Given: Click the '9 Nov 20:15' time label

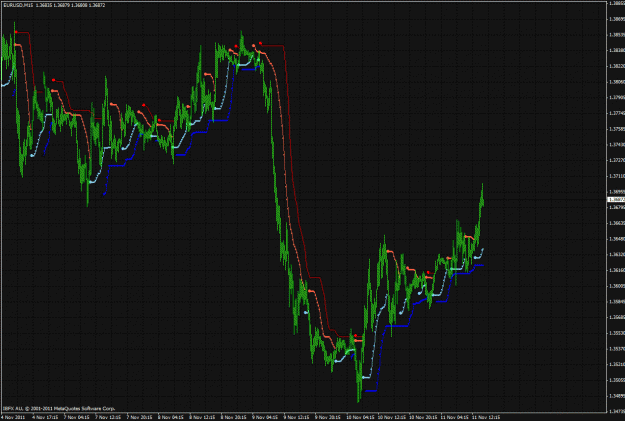Looking at the screenshot, I should tap(328, 417).
